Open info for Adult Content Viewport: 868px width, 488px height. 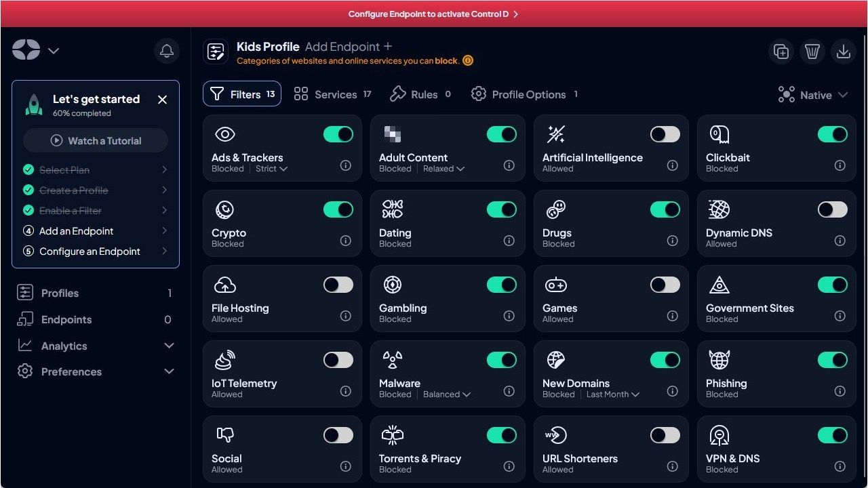pos(509,165)
